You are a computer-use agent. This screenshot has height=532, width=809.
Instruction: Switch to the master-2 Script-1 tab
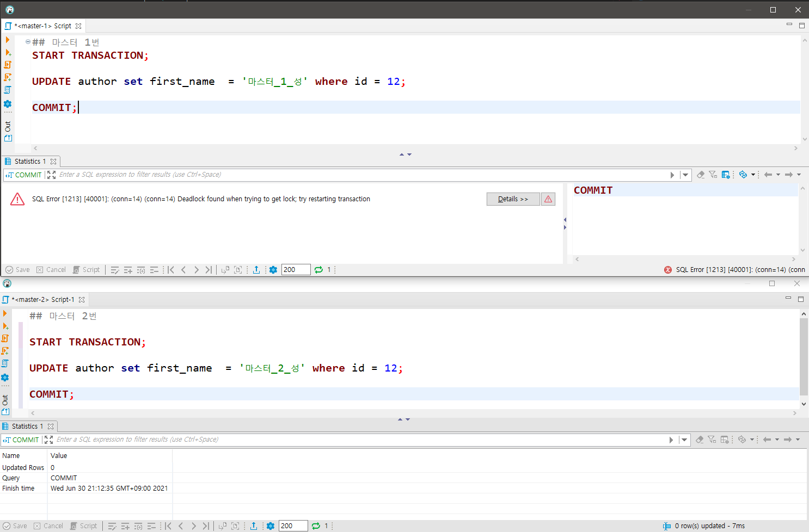[44, 300]
